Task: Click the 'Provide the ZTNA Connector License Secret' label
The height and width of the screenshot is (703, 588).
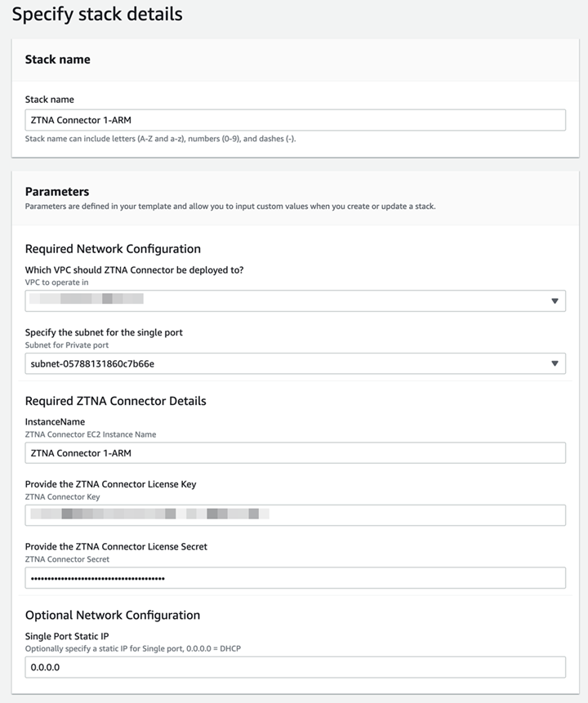Action: (116, 546)
